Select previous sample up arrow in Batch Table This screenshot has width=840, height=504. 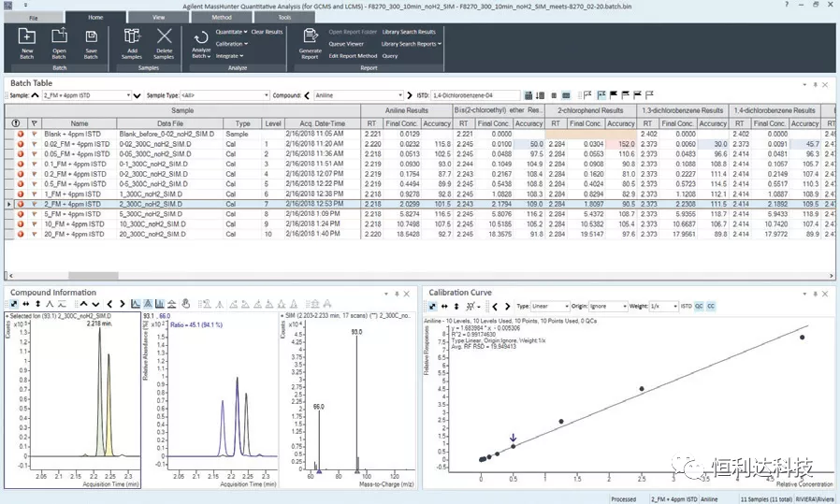pos(36,95)
